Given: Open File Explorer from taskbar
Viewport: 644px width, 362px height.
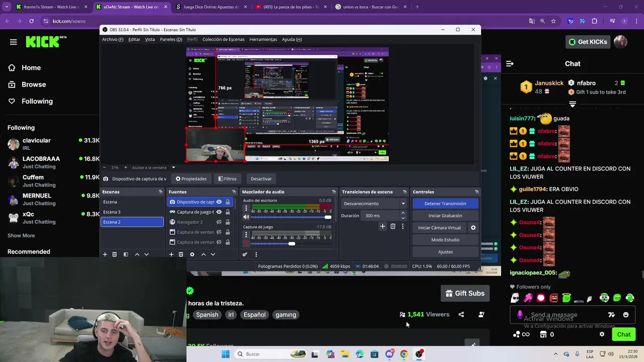Looking at the screenshot, I should [345, 354].
